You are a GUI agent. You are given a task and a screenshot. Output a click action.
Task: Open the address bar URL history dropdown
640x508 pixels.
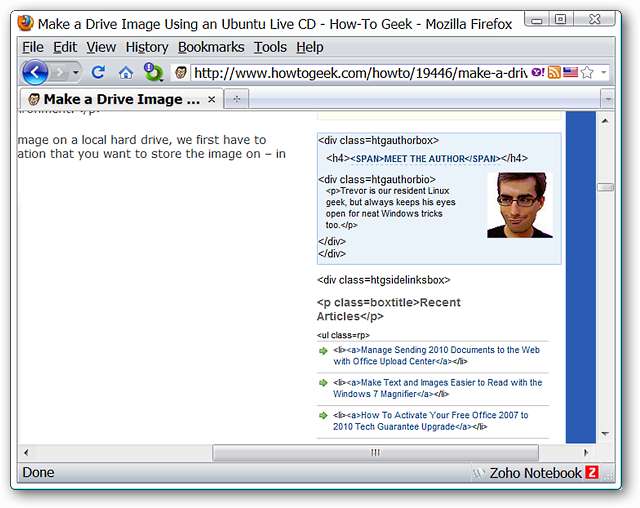tap(603, 72)
